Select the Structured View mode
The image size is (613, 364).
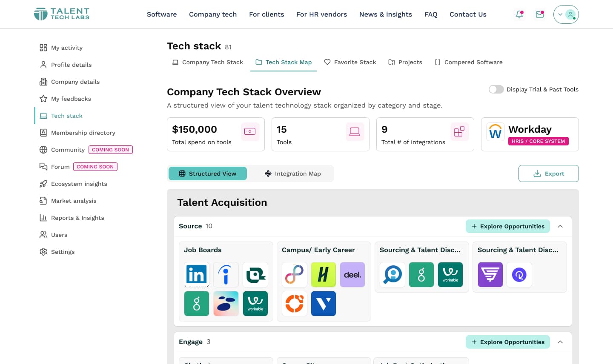[x=208, y=173]
